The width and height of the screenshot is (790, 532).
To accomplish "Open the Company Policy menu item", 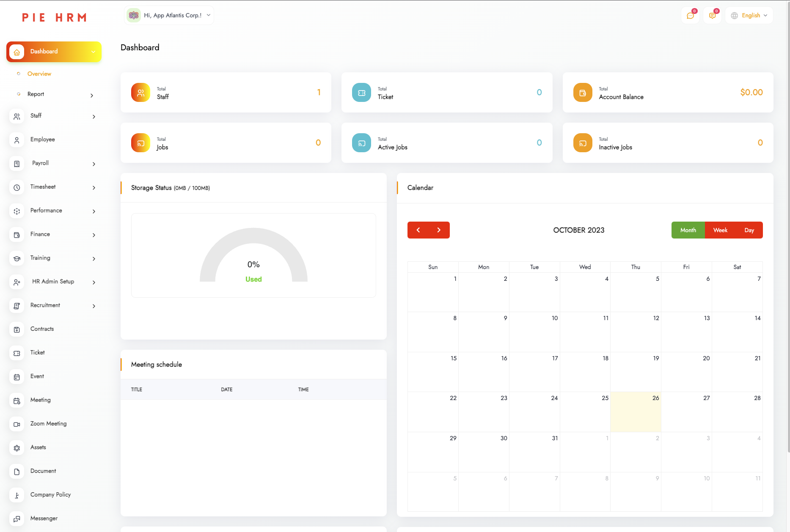I will (x=54, y=495).
